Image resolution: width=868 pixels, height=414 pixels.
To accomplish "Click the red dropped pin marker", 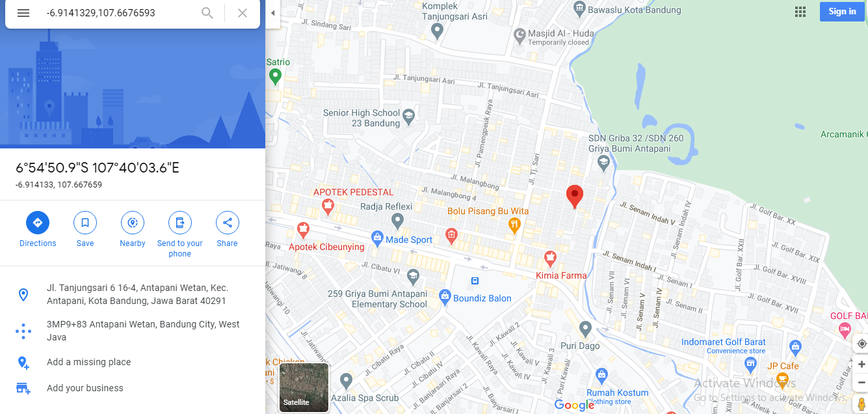I will [x=574, y=197].
